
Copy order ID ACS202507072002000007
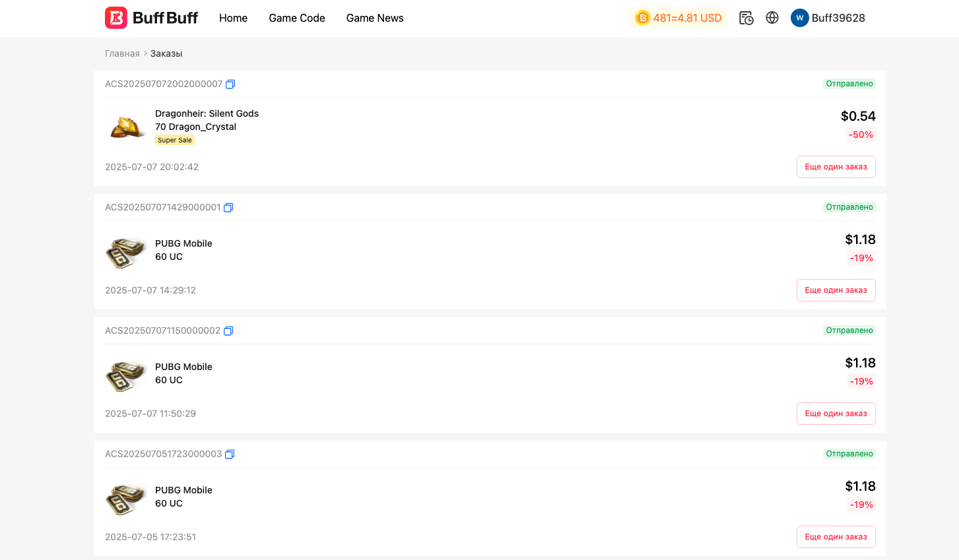click(x=230, y=84)
